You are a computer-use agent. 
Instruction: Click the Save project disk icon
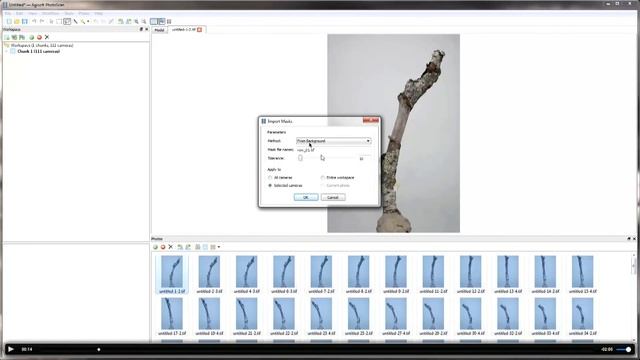25,21
